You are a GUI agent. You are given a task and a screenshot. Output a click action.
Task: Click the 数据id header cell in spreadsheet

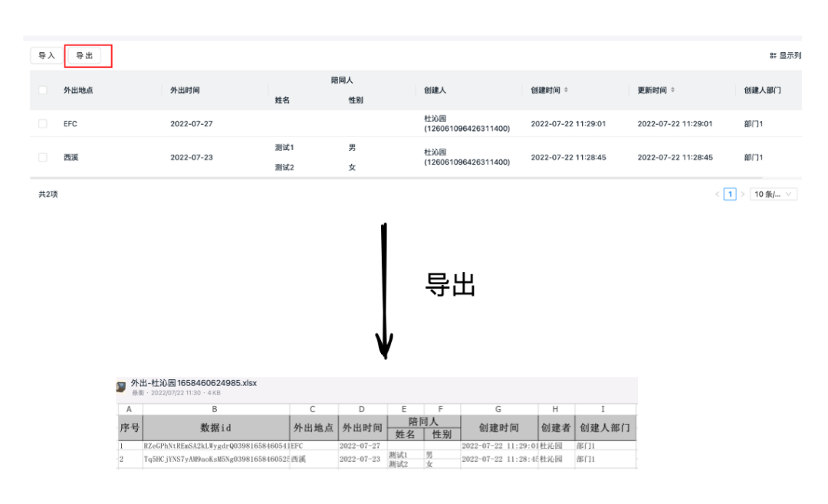pyautogui.click(x=215, y=427)
